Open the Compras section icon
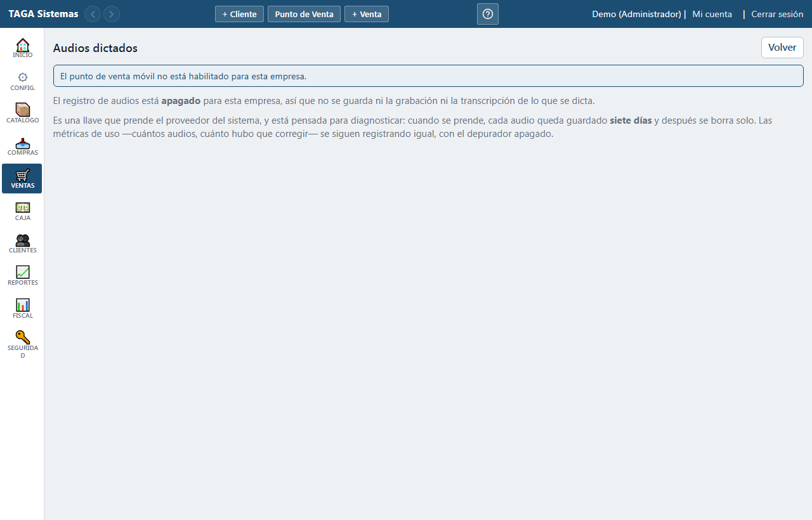Viewport: 812px width, 520px height. 23,143
